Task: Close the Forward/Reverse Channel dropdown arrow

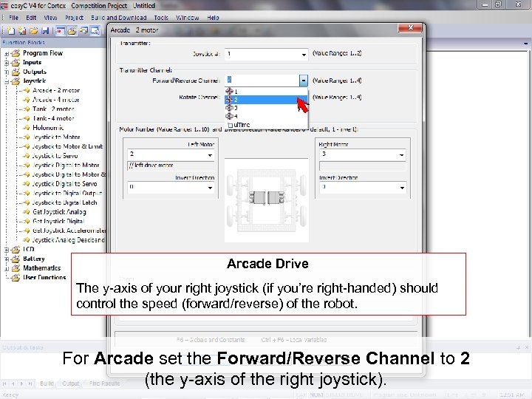Action: point(304,81)
